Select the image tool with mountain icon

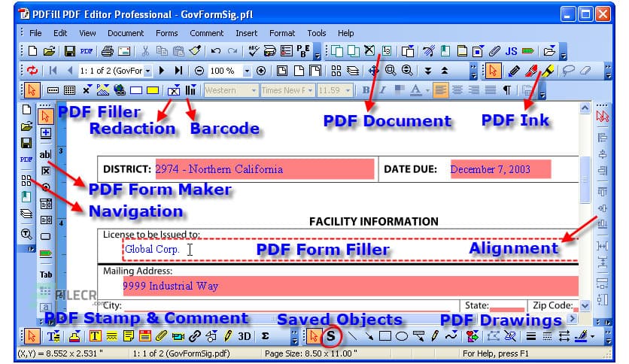coord(102,90)
